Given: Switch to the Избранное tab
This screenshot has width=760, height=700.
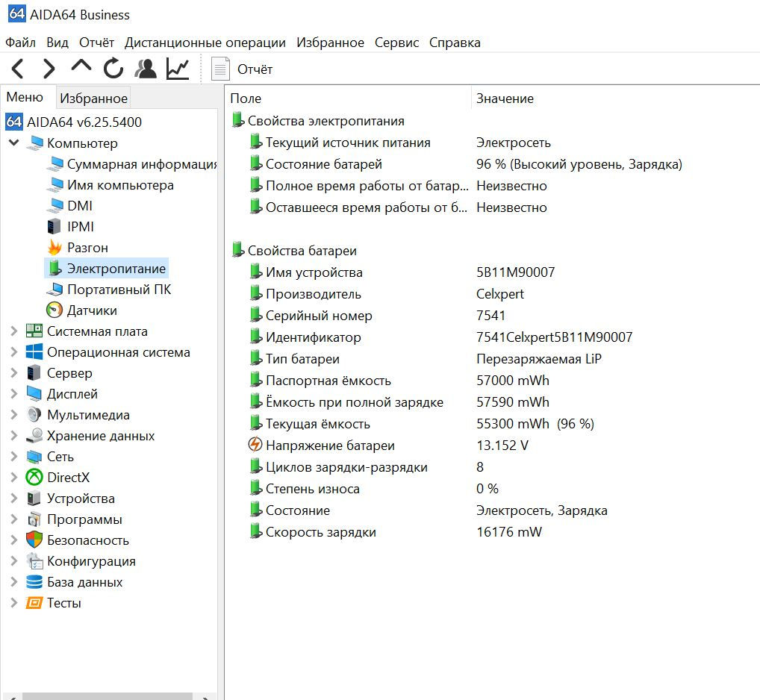Looking at the screenshot, I should pyautogui.click(x=93, y=98).
